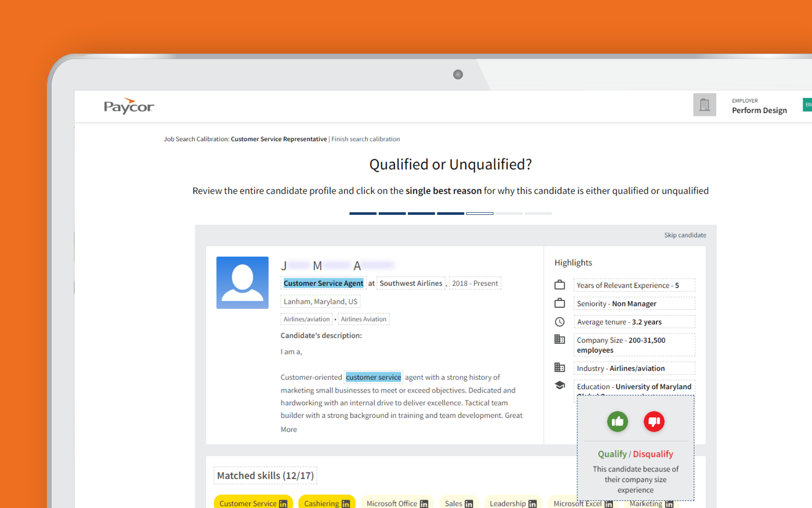Click the Microsoft Office skill tag
The height and width of the screenshot is (508, 812).
pyautogui.click(x=397, y=503)
